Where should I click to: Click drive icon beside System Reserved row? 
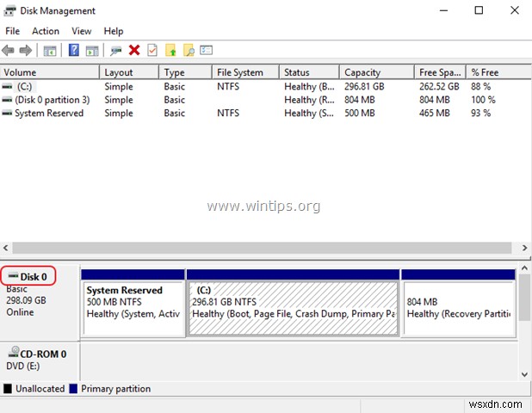coord(7,114)
